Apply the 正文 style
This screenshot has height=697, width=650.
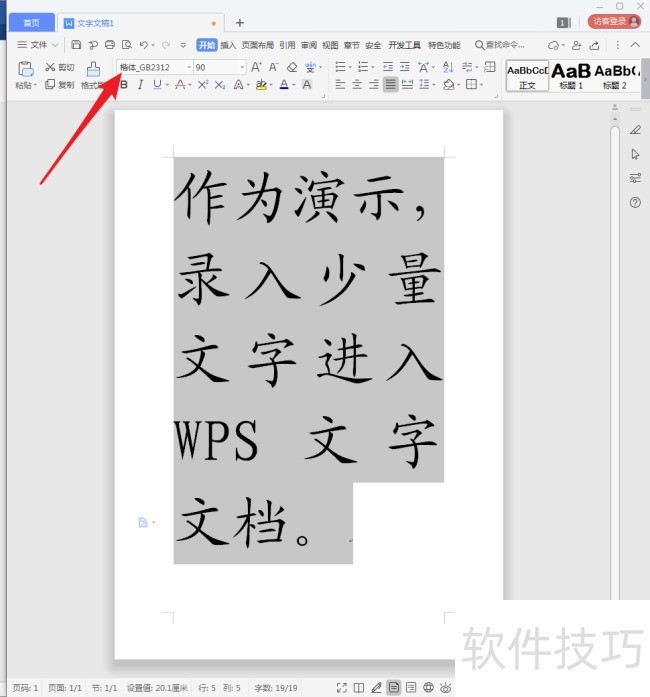click(x=527, y=76)
